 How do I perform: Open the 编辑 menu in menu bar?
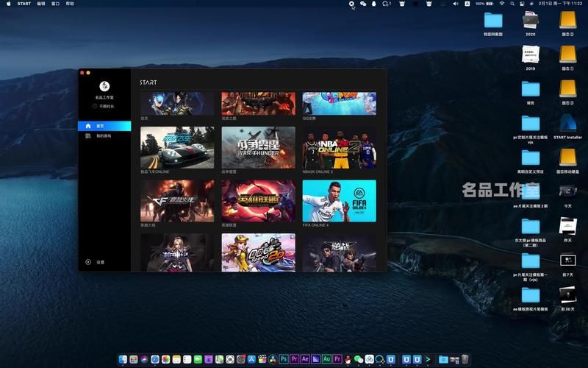click(41, 4)
